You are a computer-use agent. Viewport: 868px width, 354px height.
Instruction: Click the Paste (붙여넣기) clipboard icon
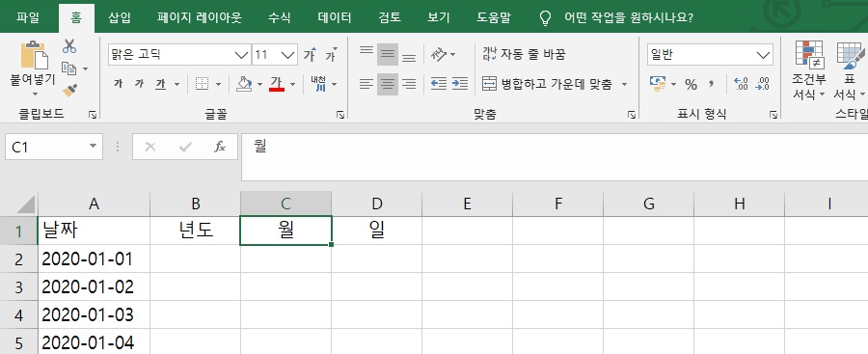coord(34,55)
